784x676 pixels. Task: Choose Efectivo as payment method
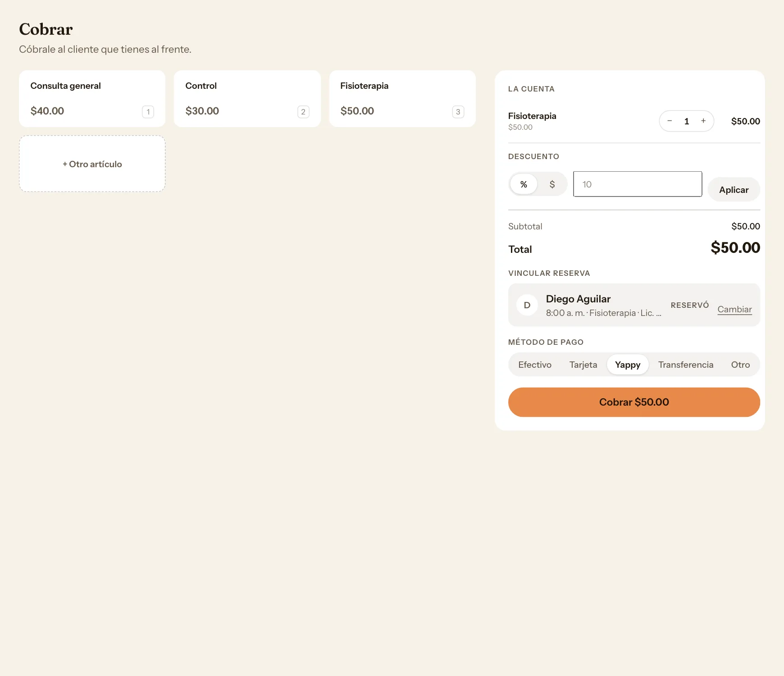(x=535, y=365)
